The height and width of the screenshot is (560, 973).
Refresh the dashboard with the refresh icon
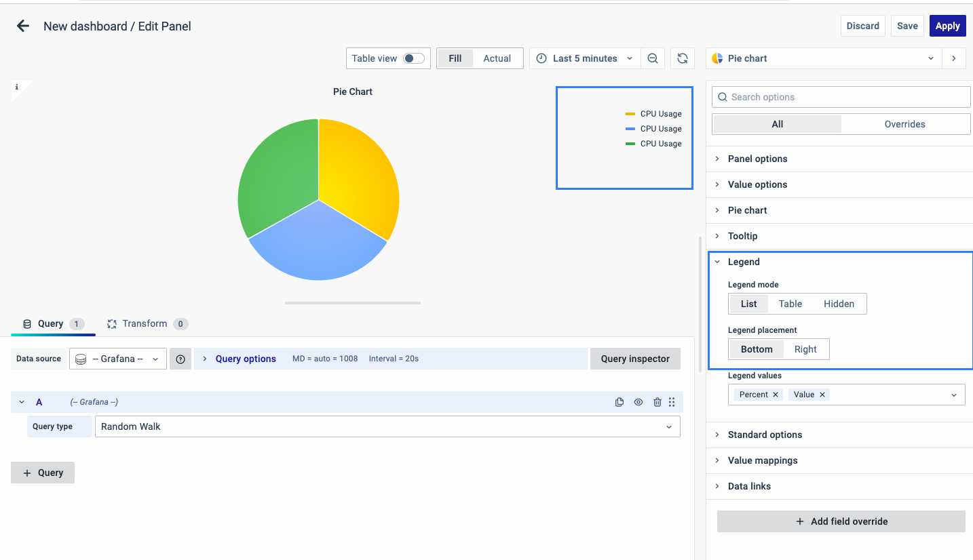click(x=683, y=58)
